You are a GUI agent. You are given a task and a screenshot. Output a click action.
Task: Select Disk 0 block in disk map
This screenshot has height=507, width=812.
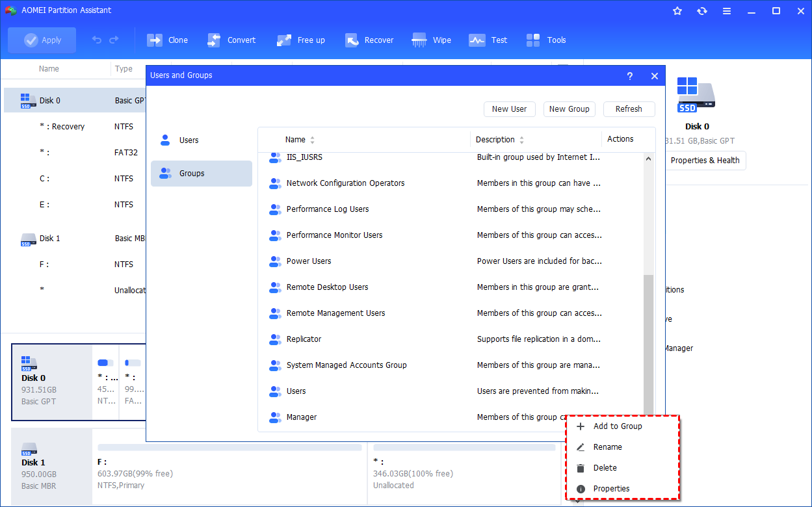[x=51, y=382]
